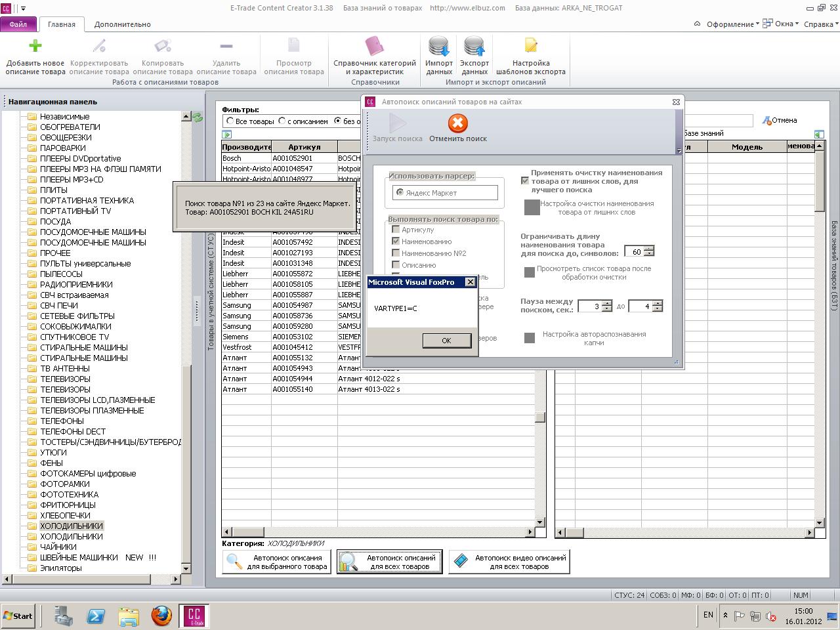The image size is (840, 630).
Task: Click OK in the Microsoft Visual FoxPro dialog
Action: click(x=446, y=340)
